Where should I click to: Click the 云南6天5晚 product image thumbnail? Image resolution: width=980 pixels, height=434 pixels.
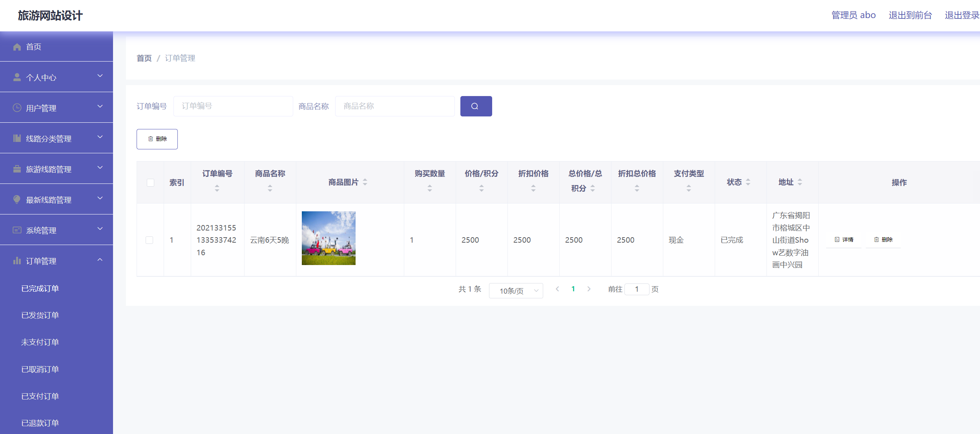(328, 238)
